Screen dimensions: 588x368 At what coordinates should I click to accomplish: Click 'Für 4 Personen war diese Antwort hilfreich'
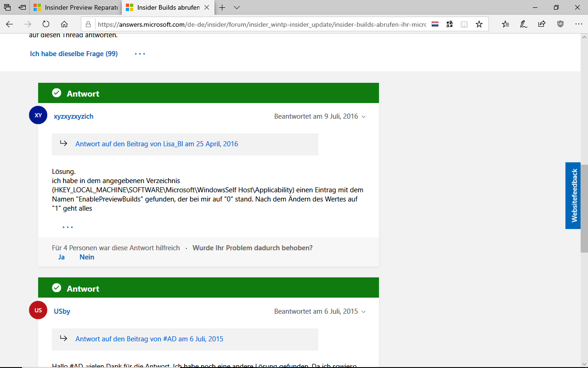116,248
